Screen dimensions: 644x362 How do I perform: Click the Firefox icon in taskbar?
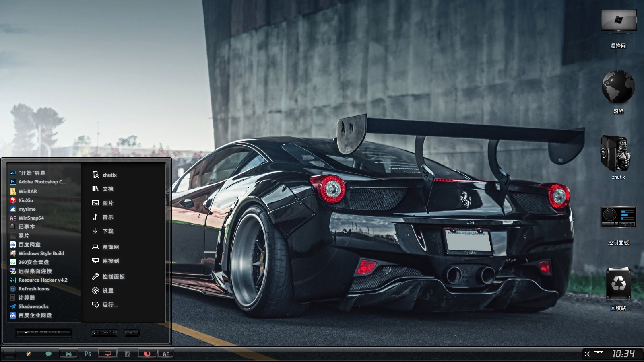(x=147, y=354)
